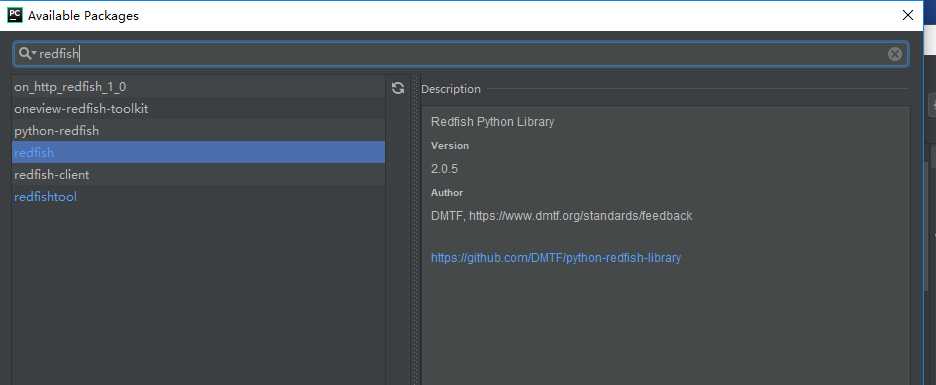Click the search magnifier history dropdown
This screenshot has height=385, width=936.
tap(27, 54)
